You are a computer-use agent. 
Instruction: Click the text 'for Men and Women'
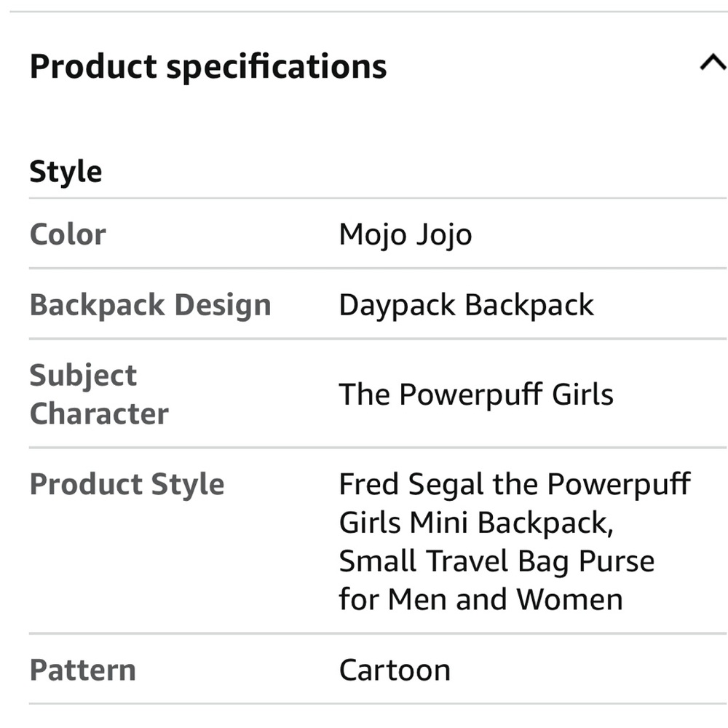point(480,600)
